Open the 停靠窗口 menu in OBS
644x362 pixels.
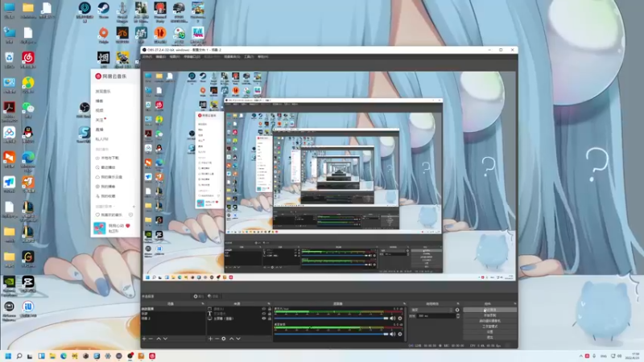[192, 56]
